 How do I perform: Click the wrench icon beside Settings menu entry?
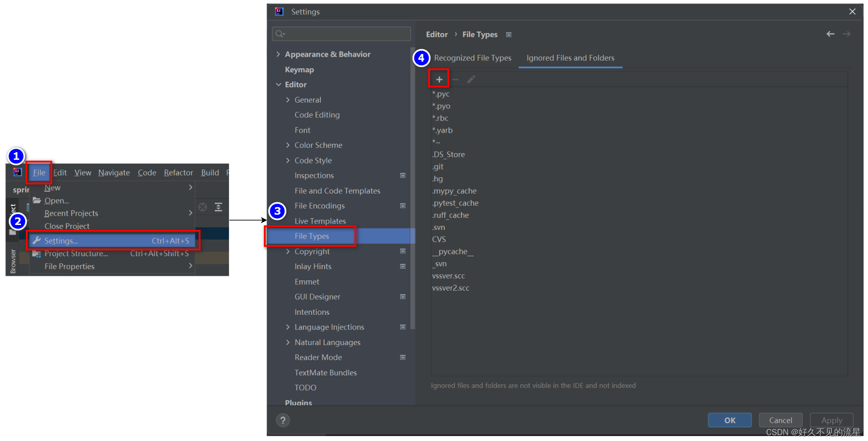(x=37, y=241)
